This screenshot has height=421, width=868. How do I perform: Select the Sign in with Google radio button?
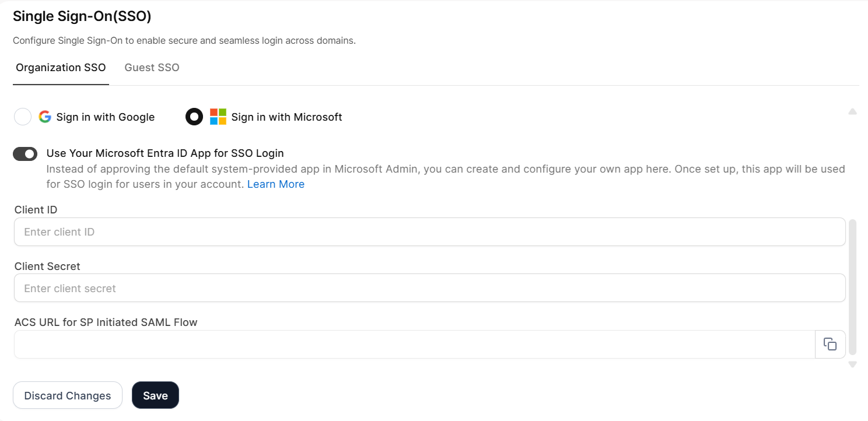[x=23, y=117]
